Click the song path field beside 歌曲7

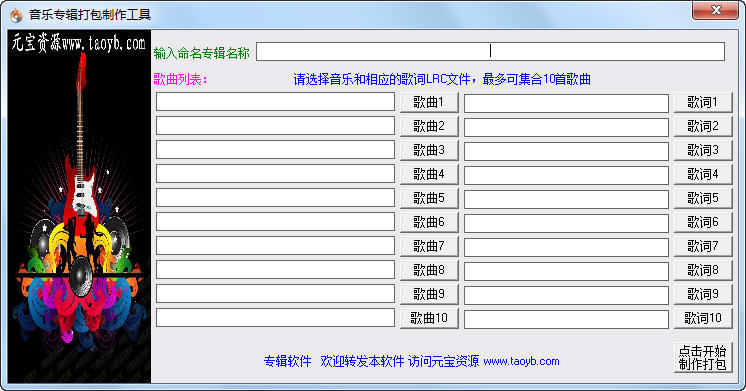[275, 245]
